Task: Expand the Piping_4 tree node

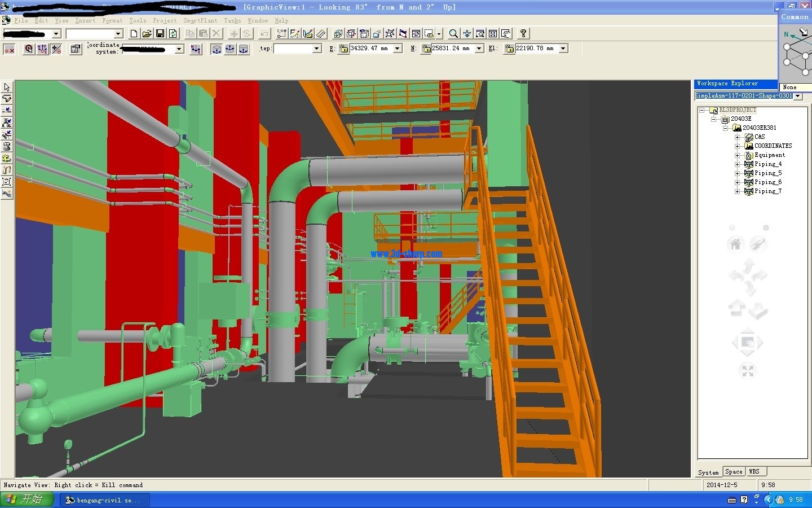Action: point(737,164)
